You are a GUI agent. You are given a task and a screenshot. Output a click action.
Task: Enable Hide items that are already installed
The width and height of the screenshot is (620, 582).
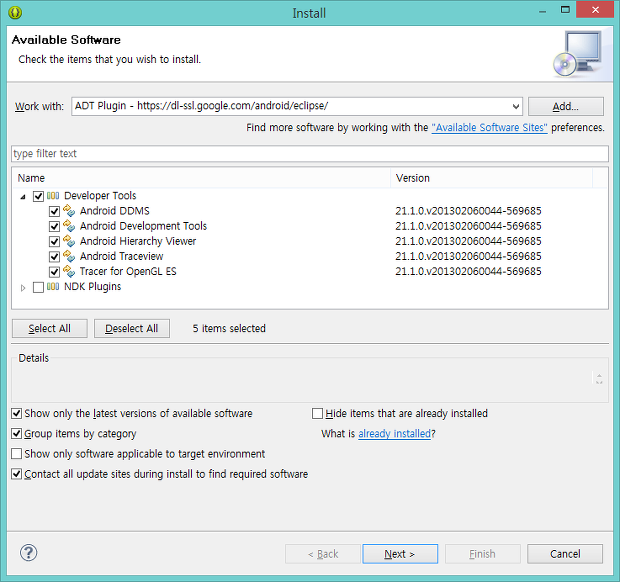coord(317,414)
